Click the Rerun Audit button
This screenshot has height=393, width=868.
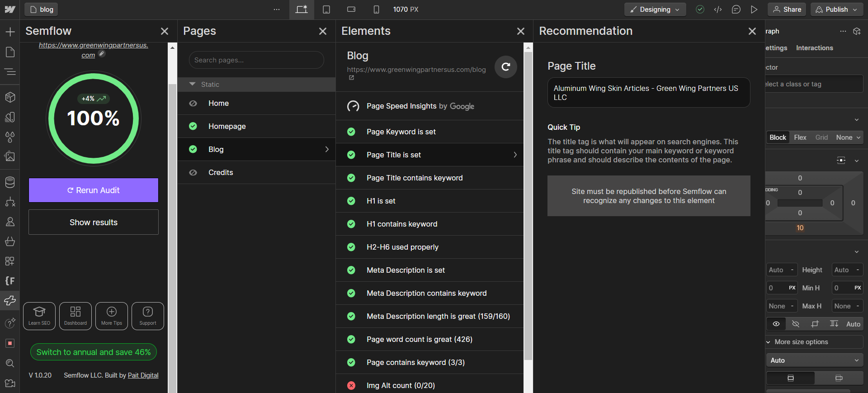click(x=94, y=190)
